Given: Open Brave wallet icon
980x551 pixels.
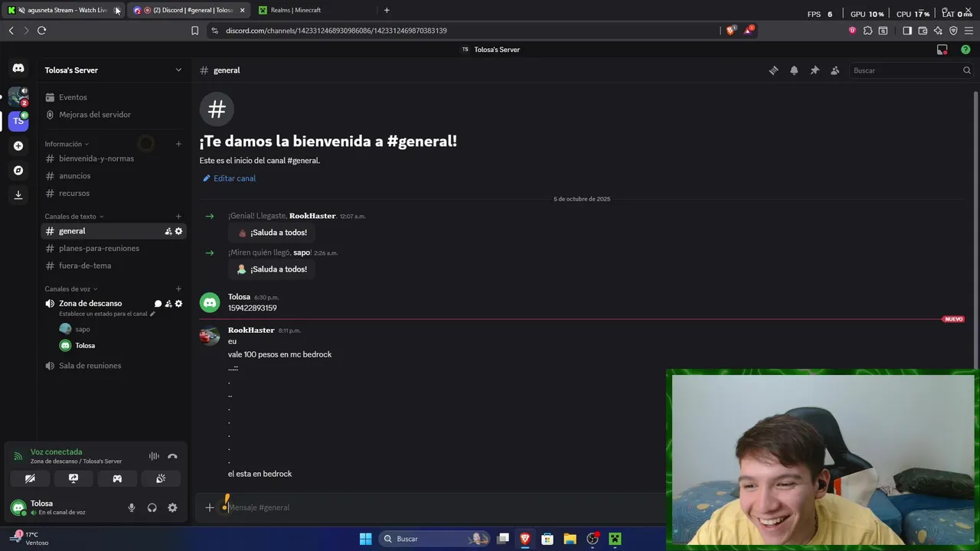Looking at the screenshot, I should click(923, 31).
